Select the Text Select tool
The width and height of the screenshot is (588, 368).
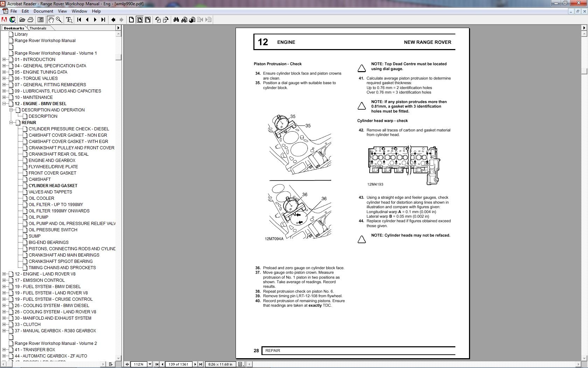tap(69, 20)
